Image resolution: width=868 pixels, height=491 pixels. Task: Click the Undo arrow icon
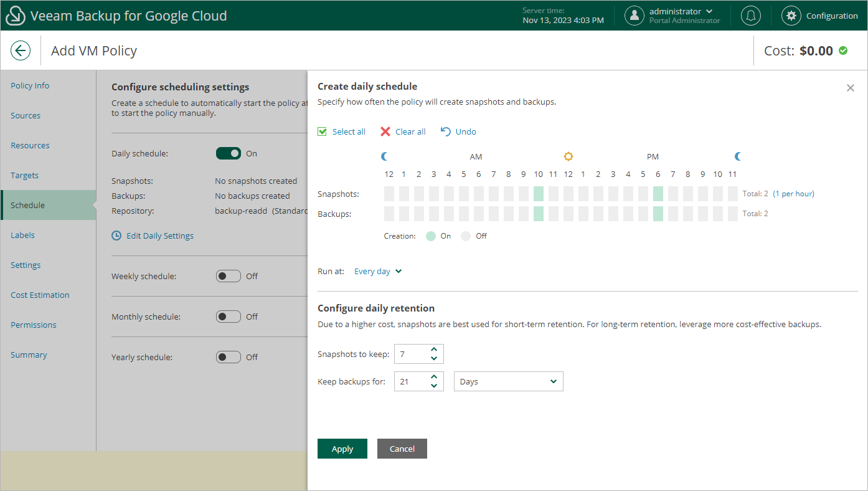[x=446, y=131]
